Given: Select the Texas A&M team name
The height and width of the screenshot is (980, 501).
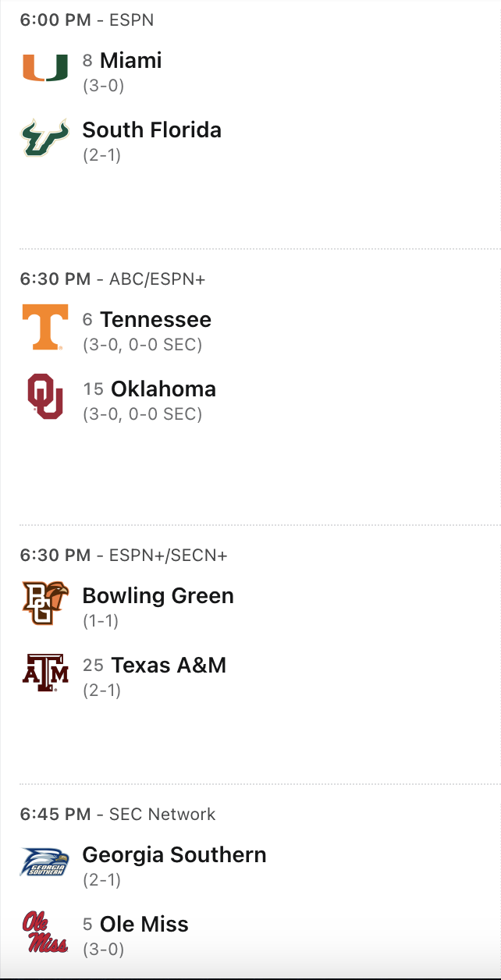Looking at the screenshot, I should coord(169,665).
